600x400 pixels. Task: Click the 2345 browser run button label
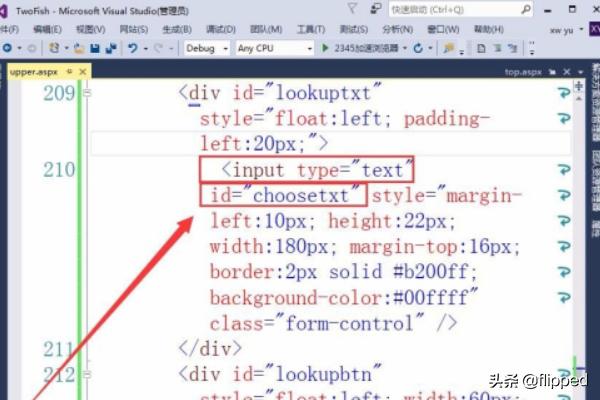coord(366,48)
